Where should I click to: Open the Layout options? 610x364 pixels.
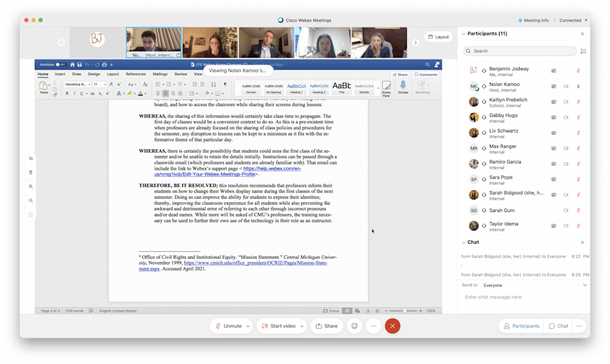[x=438, y=37]
